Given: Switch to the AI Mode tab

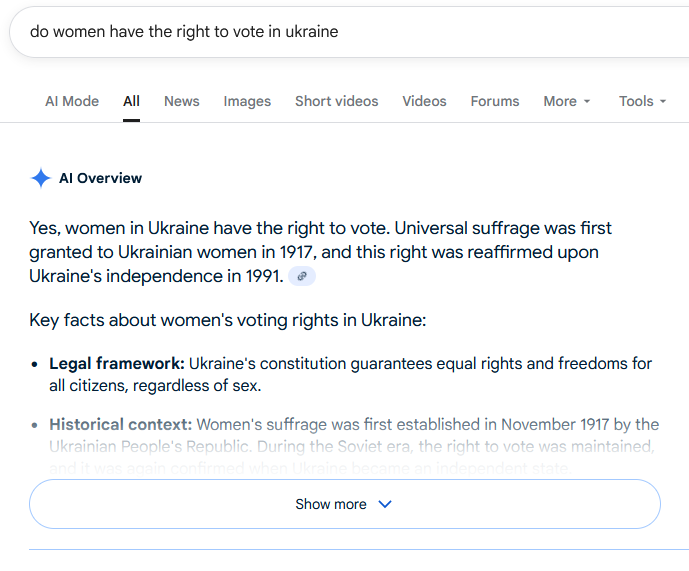Looking at the screenshot, I should click(72, 101).
